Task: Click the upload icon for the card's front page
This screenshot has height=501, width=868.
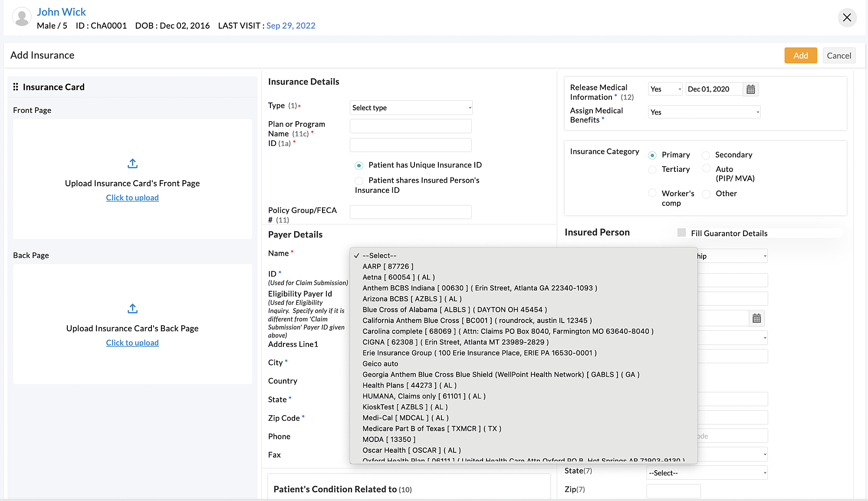Action: point(132,164)
